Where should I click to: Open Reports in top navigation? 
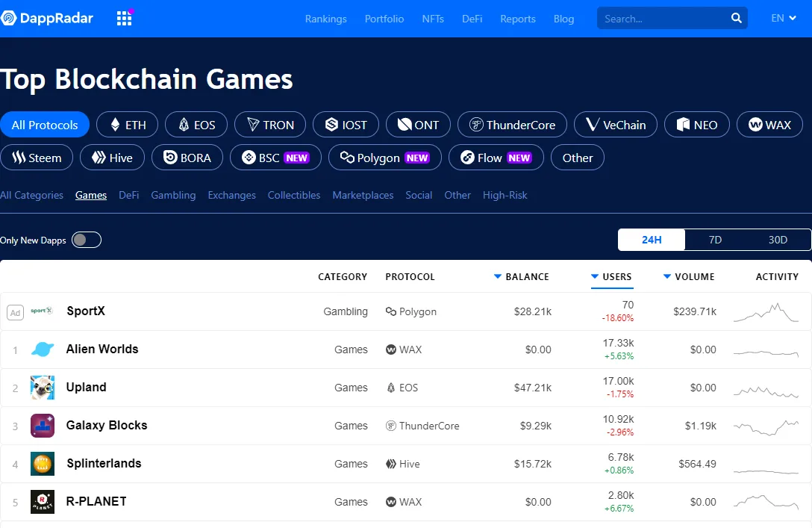[x=518, y=19]
